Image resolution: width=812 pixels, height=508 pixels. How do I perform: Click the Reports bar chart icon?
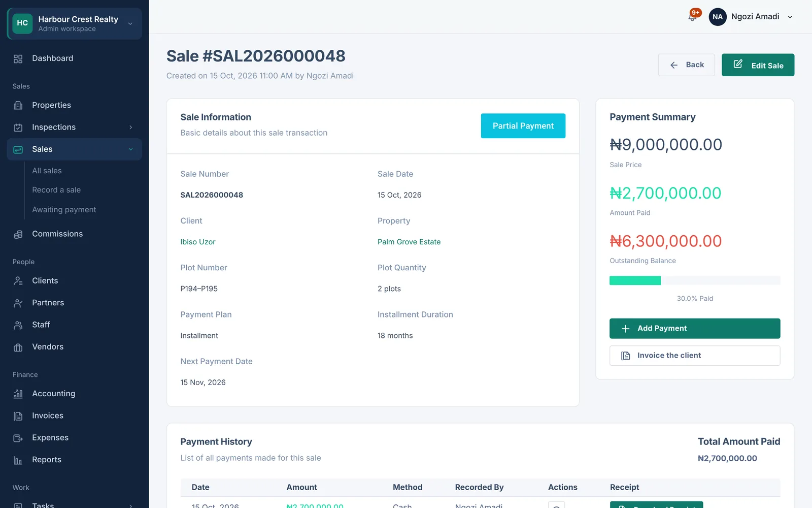pyautogui.click(x=18, y=460)
